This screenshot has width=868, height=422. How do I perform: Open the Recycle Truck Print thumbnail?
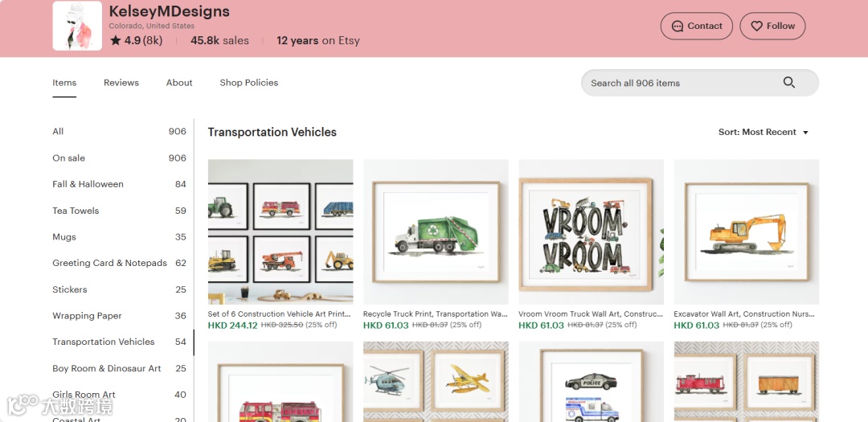[x=436, y=231]
